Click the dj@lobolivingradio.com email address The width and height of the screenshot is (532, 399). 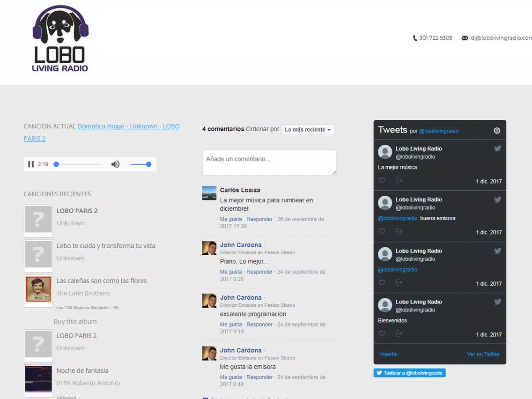pos(501,38)
